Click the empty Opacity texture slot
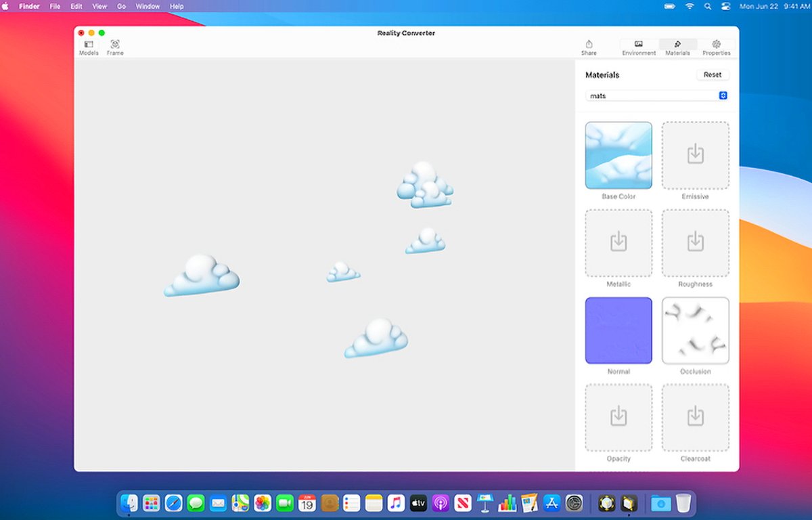This screenshot has height=520, width=812. pyautogui.click(x=618, y=418)
